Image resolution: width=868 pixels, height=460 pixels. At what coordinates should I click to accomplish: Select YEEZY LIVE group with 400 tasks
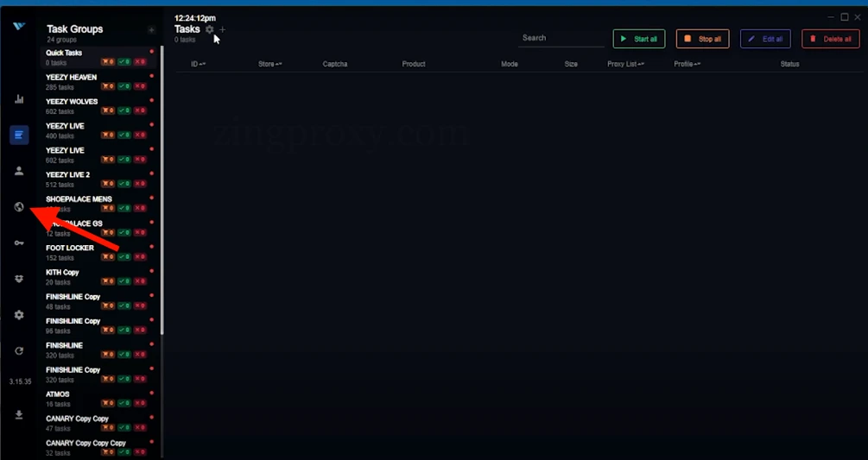(x=99, y=130)
